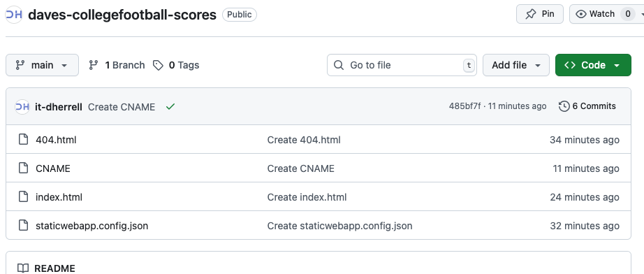644x274 pixels.
Task: Click the git branch icon on main selector
Action: coord(20,65)
